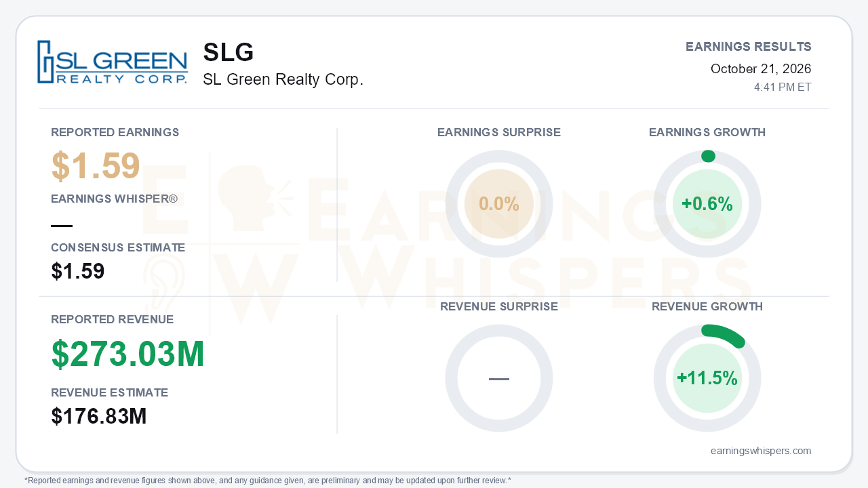Image resolution: width=868 pixels, height=488 pixels.
Task: Click the preliminary figures disclaimer footnote
Action: [x=268, y=481]
